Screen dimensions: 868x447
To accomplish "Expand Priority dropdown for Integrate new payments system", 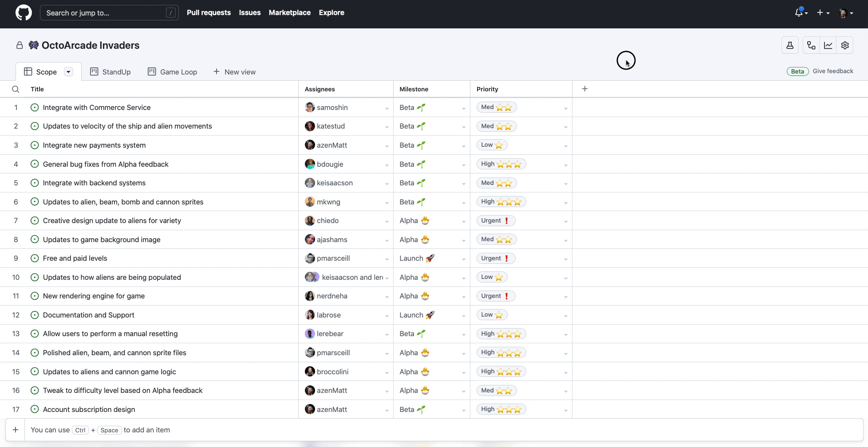I will 565,146.
